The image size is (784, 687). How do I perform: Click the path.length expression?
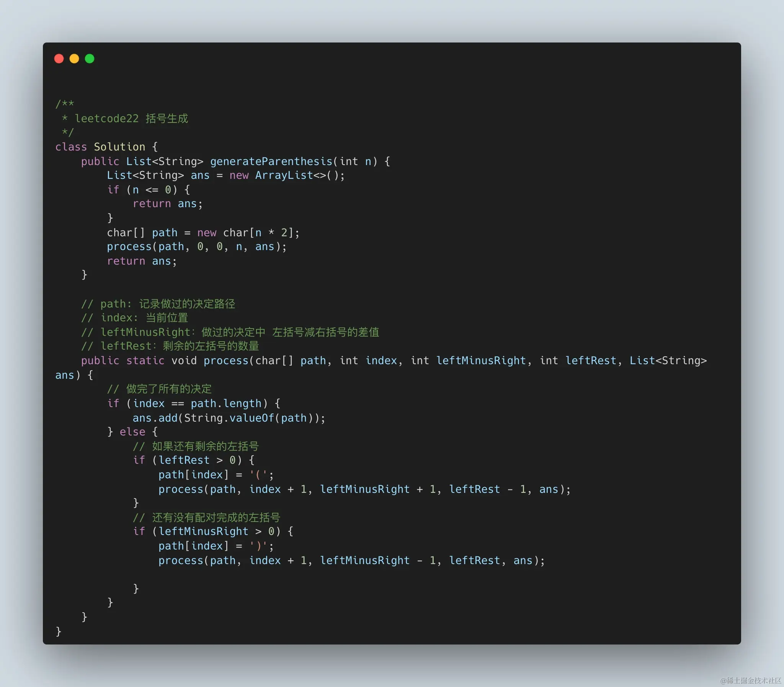(226, 403)
